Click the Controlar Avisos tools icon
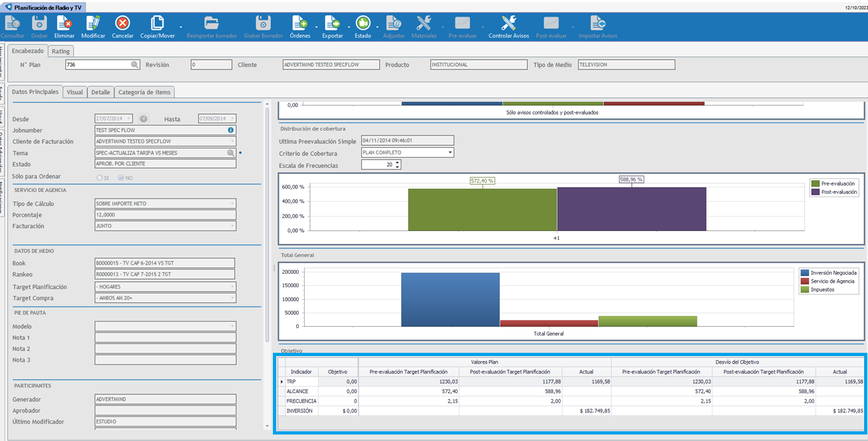 coord(508,23)
